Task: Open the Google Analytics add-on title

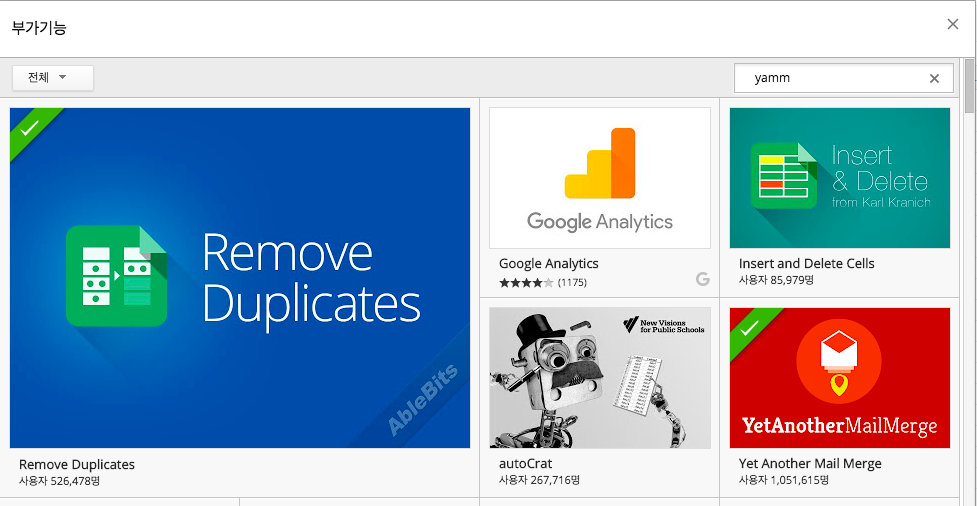Action: point(549,264)
